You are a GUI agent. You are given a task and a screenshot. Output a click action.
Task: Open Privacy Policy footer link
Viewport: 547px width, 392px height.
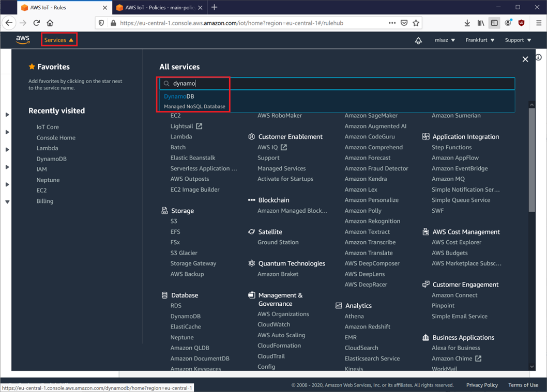pyautogui.click(x=482, y=385)
